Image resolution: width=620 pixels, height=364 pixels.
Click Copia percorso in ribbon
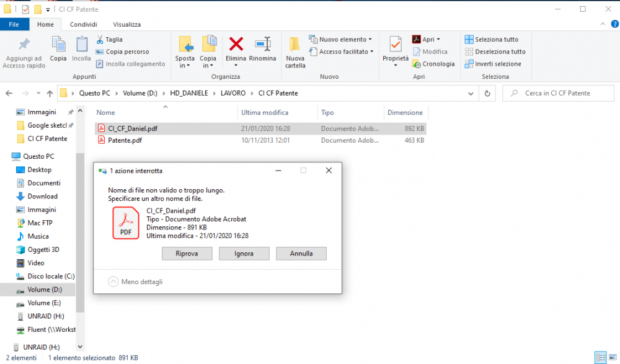pyautogui.click(x=122, y=52)
